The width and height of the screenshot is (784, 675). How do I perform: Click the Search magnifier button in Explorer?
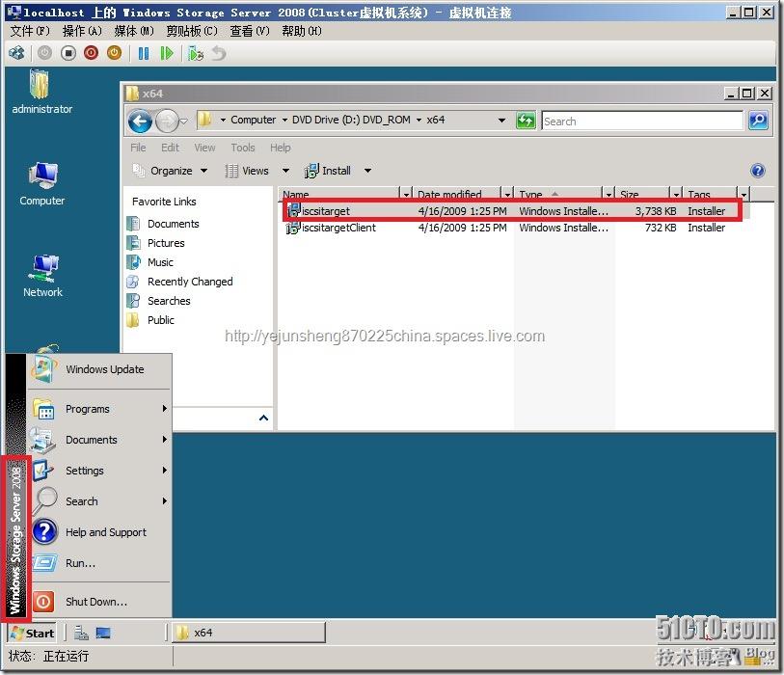758,121
